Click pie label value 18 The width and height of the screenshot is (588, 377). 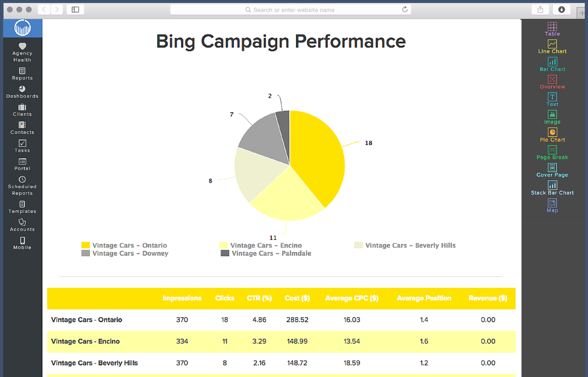(x=369, y=143)
